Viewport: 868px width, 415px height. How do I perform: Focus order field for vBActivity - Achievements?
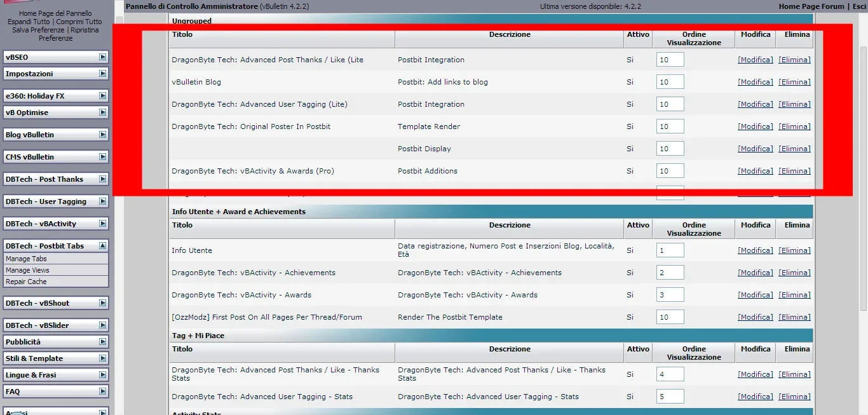click(x=670, y=273)
